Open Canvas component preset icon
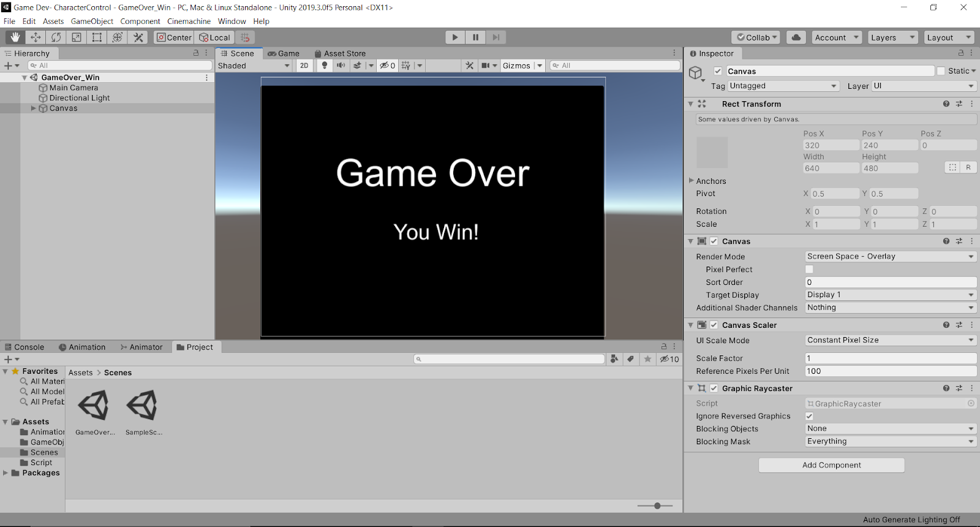 point(959,241)
